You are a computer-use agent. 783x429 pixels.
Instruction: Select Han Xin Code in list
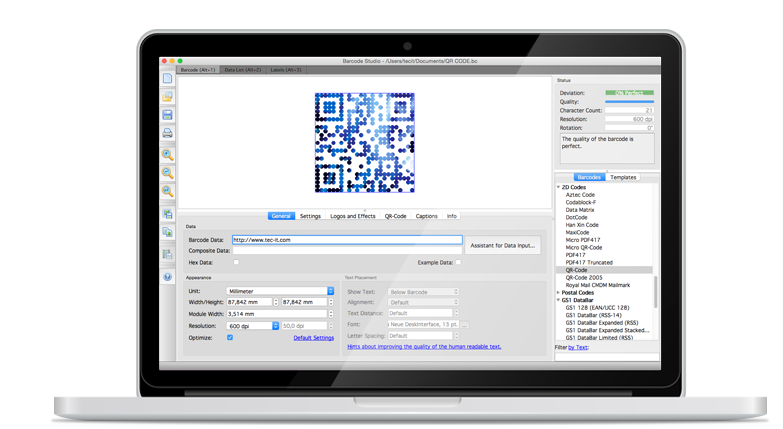coord(582,225)
